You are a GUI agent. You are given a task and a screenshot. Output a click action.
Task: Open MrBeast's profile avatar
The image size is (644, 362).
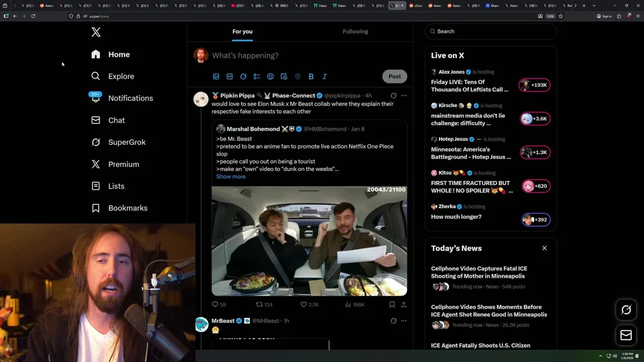201,324
